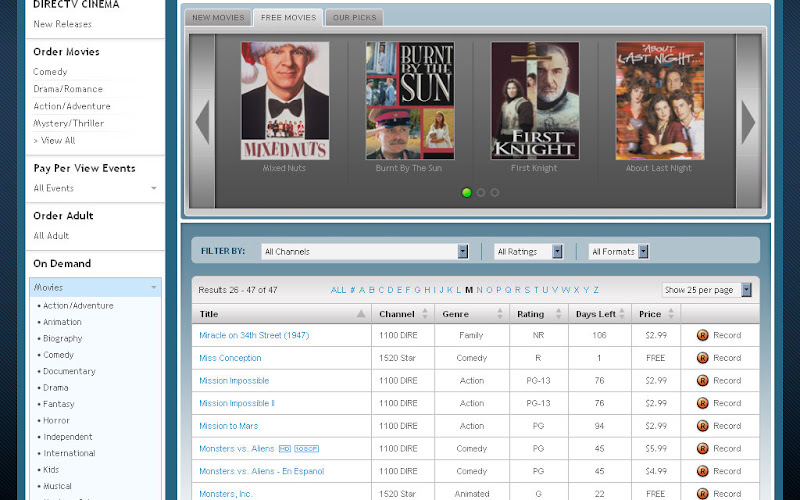The height and width of the screenshot is (500, 800).
Task: Select Kids in On Demand list
Action: (x=51, y=469)
